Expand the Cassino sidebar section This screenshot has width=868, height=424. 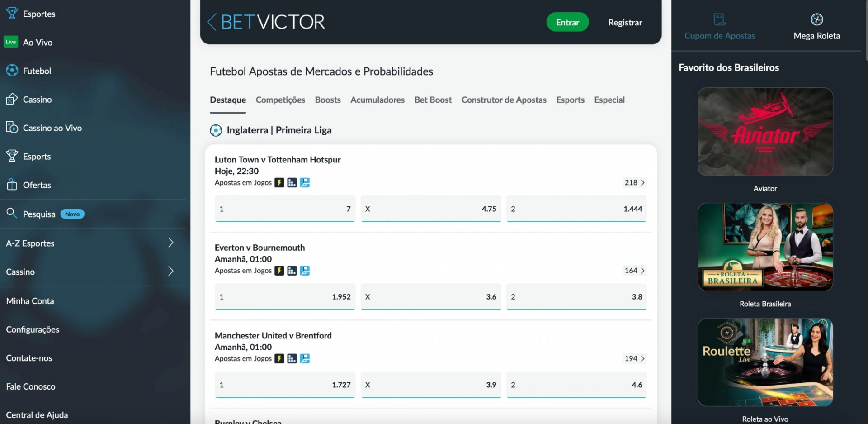[x=171, y=272]
